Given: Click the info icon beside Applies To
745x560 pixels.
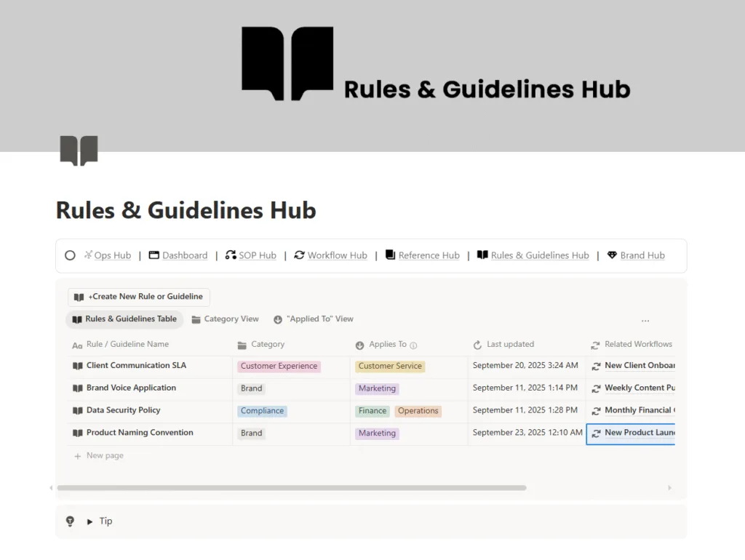Looking at the screenshot, I should pyautogui.click(x=413, y=345).
